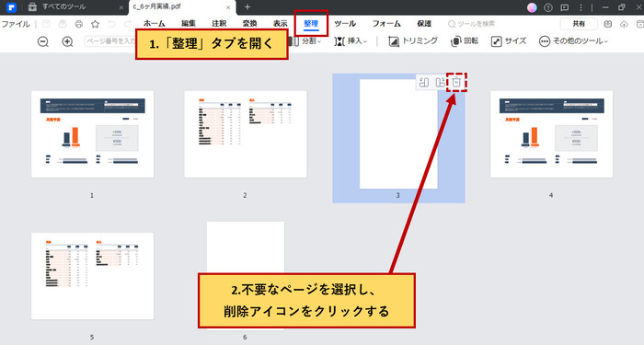Select the トリミング crop tool
The width and height of the screenshot is (644, 345).
click(x=413, y=41)
